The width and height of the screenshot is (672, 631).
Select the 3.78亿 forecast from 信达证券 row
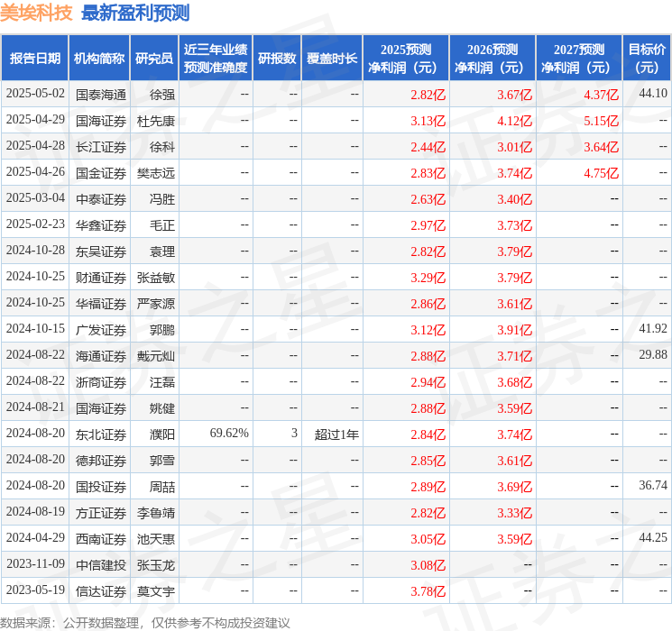click(x=428, y=591)
